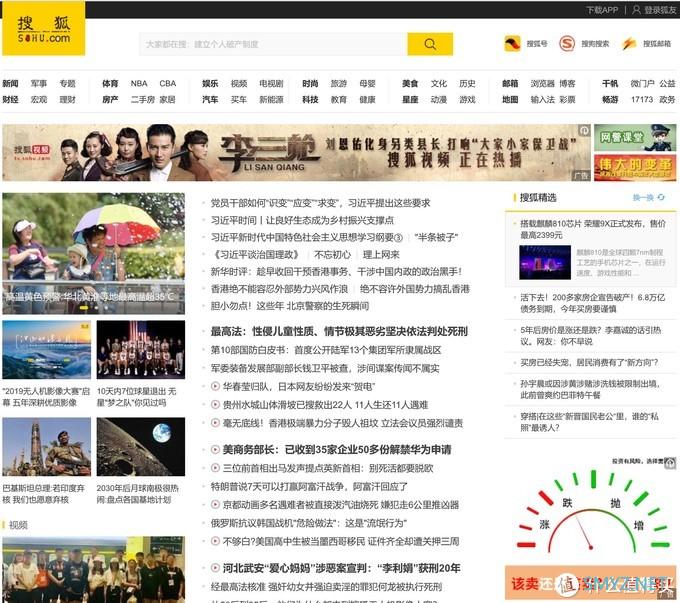Read headline 最高法：性侵儿童性质
680x603 pixels.
pyautogui.click(x=339, y=331)
